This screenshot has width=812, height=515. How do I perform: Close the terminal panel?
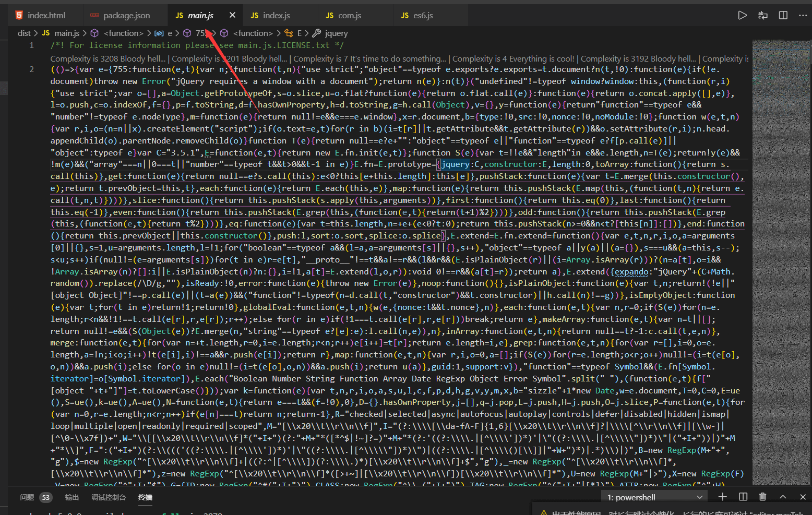pos(803,497)
